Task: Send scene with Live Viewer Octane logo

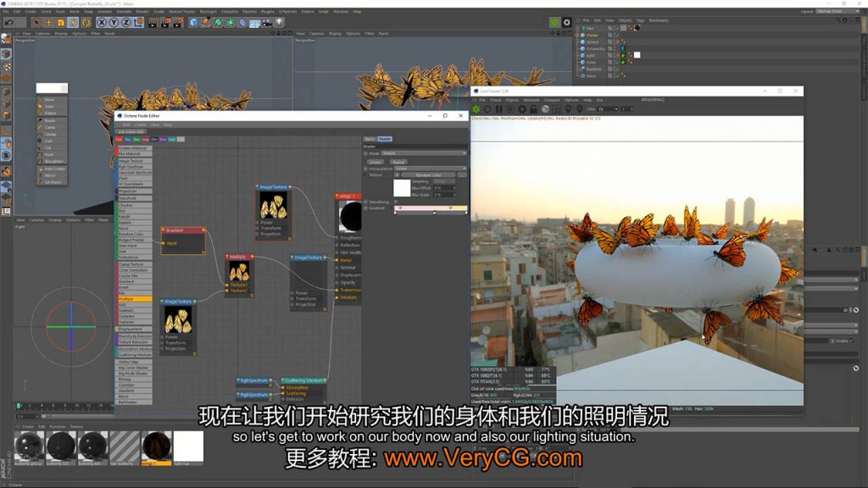Action: pos(476,109)
